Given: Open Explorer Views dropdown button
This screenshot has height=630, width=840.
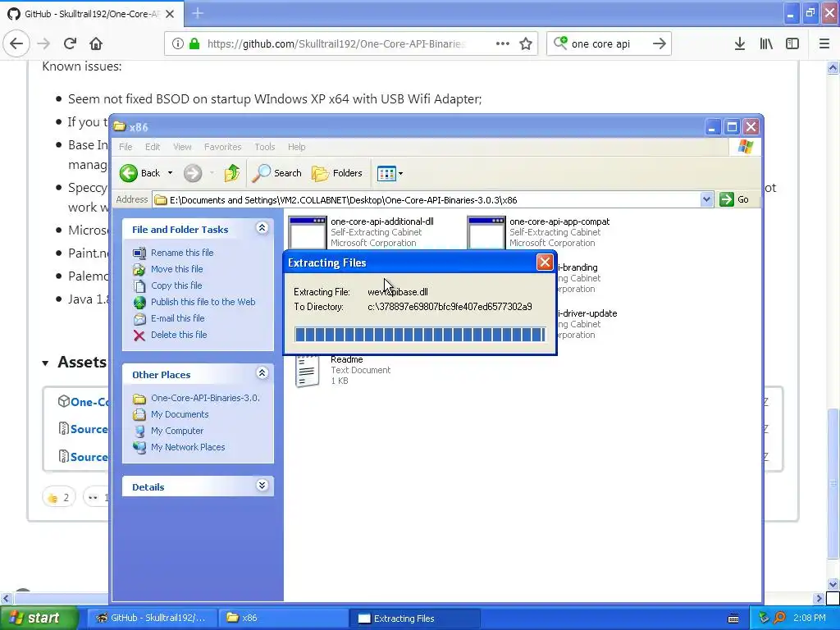Looking at the screenshot, I should pos(390,173).
